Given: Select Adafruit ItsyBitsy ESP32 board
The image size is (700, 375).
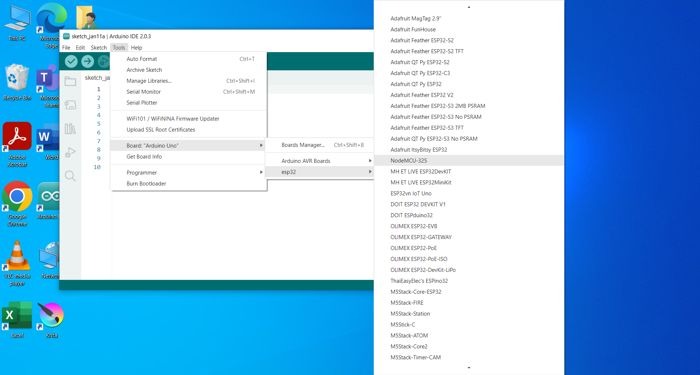Looking at the screenshot, I should pyautogui.click(x=469, y=150).
